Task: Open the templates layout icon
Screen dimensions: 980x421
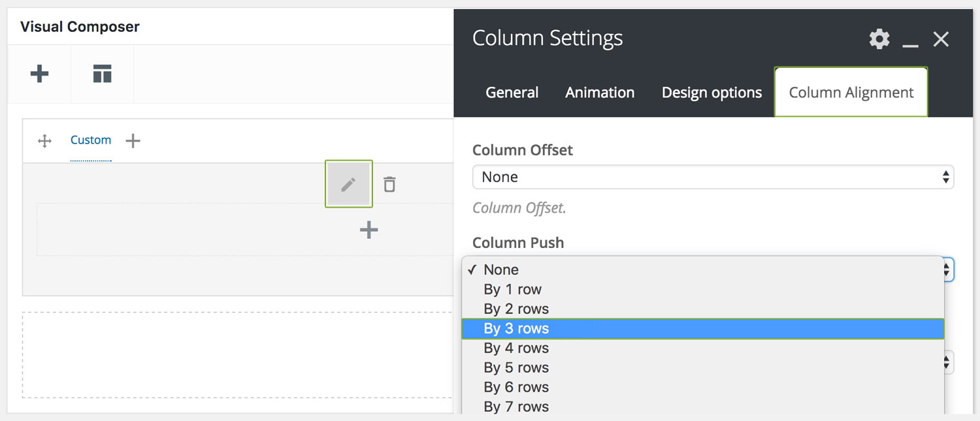Action: (102, 74)
